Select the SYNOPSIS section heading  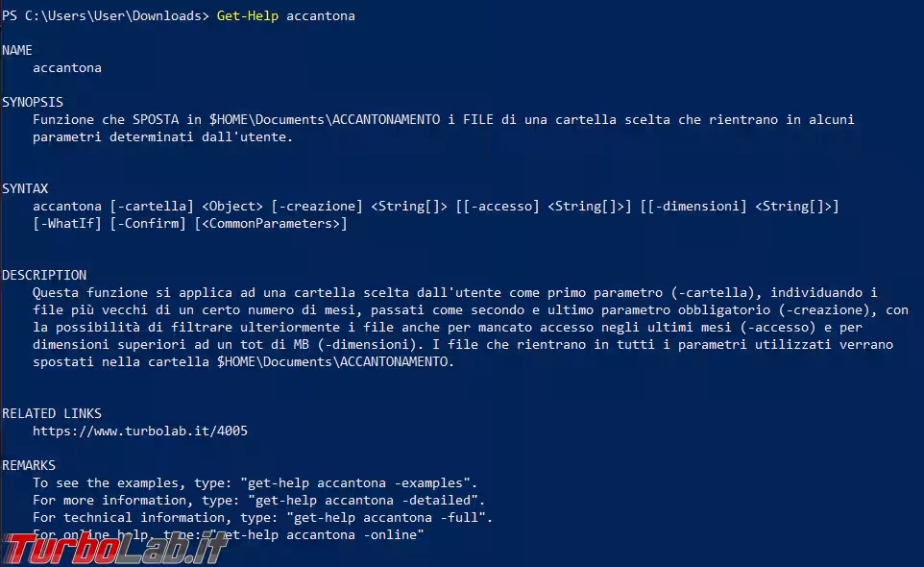point(33,102)
